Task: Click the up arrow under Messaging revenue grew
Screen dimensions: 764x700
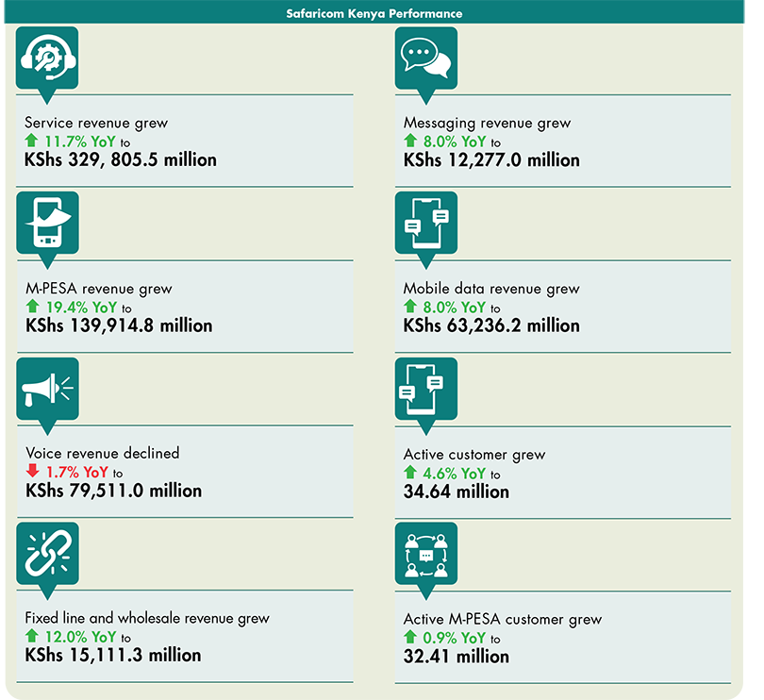Action: [x=410, y=141]
